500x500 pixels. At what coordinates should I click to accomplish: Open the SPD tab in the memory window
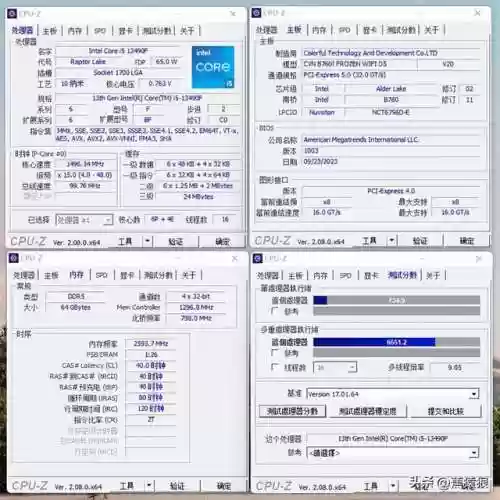click(x=101, y=275)
